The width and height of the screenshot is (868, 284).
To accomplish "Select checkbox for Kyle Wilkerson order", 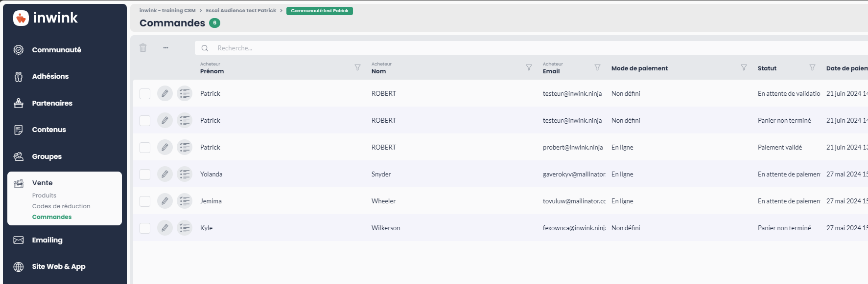I will pyautogui.click(x=145, y=228).
